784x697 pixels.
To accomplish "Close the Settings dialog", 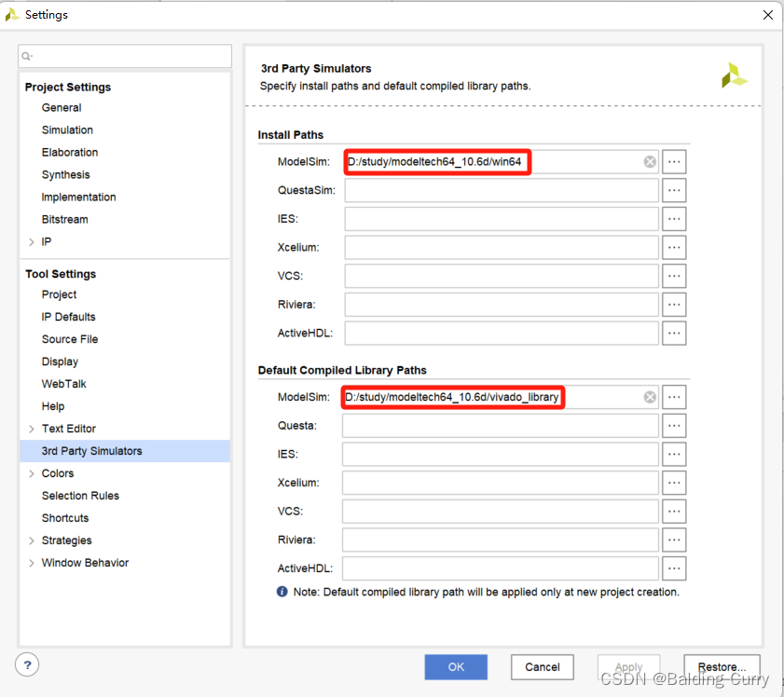I will [768, 15].
